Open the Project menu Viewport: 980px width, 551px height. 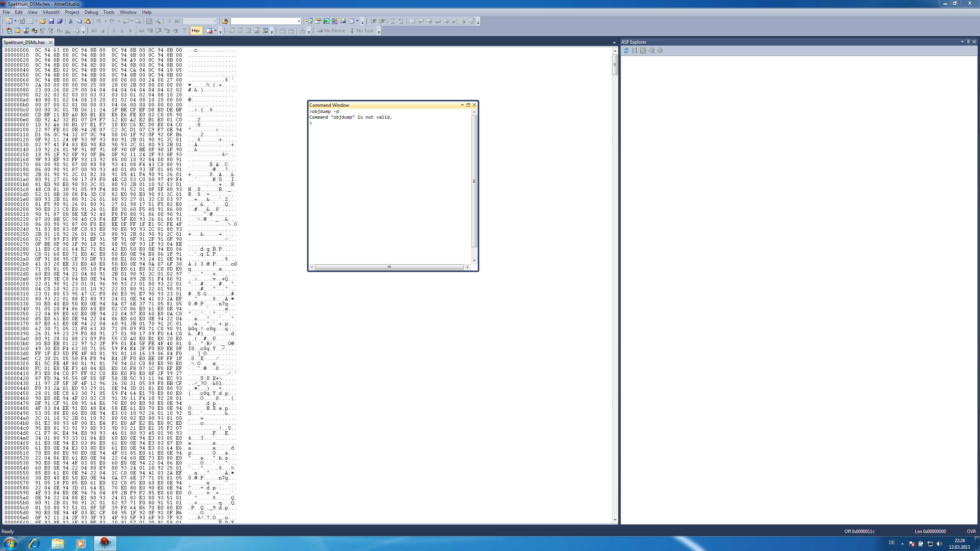point(72,12)
